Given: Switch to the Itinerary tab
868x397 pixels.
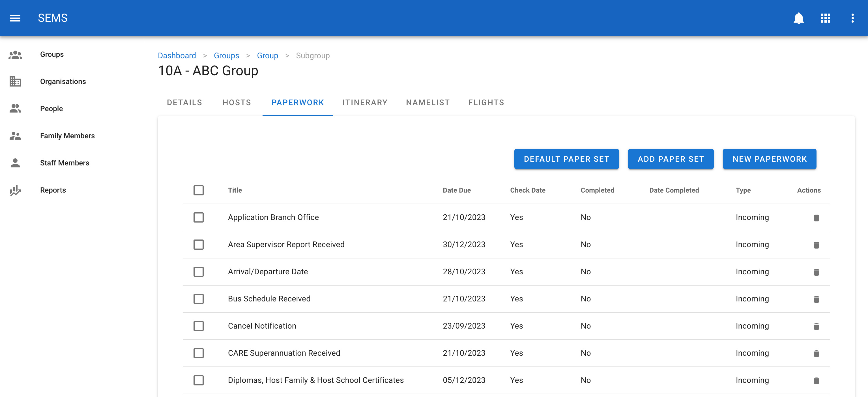Looking at the screenshot, I should [365, 102].
